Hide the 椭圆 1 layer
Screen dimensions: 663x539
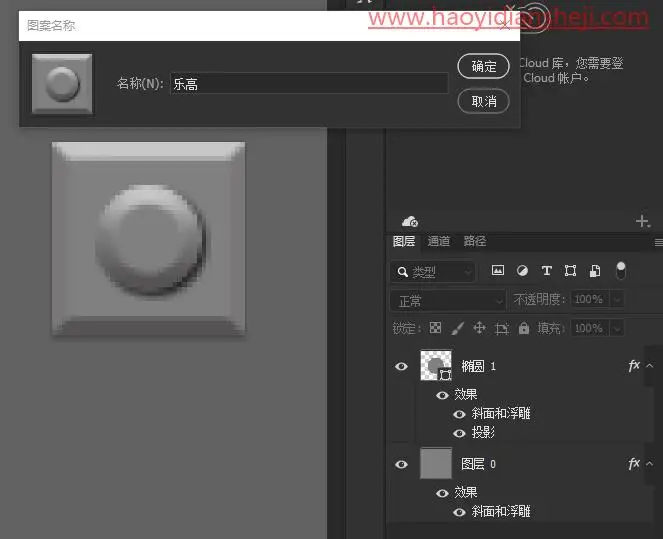point(401,366)
